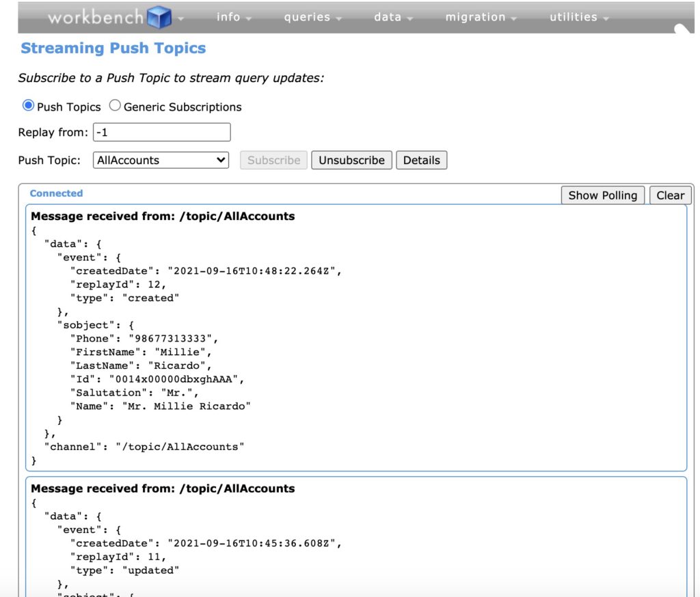Click the Streaming Push Topics heading
Image resolution: width=700 pixels, height=597 pixels.
coord(112,48)
